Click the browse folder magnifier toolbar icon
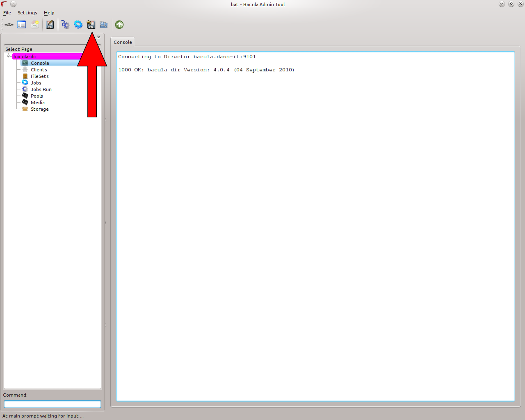 pos(104,25)
